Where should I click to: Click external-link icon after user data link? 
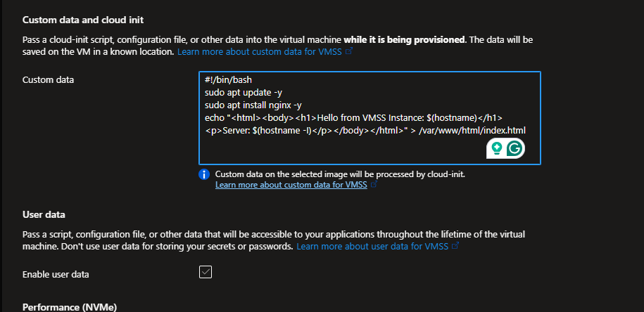455,247
